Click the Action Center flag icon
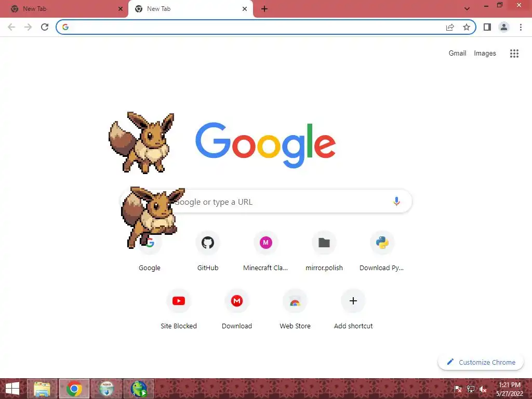 click(x=458, y=389)
